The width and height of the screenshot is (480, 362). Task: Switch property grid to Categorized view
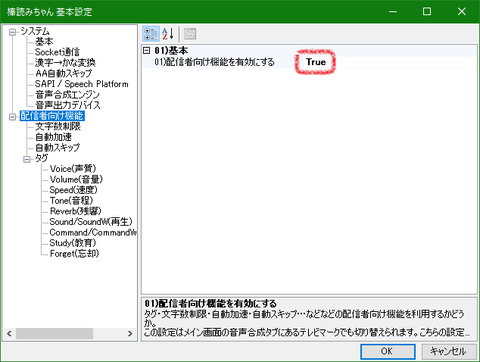[151, 34]
